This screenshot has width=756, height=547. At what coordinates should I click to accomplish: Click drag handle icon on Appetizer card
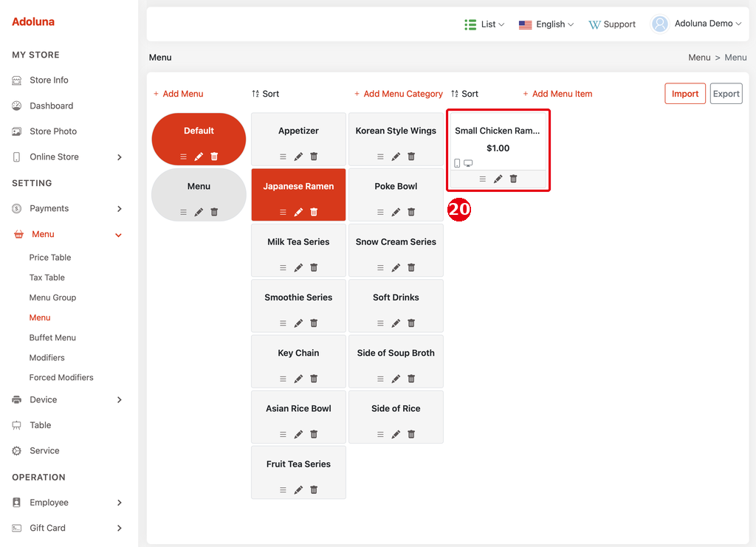point(283,156)
